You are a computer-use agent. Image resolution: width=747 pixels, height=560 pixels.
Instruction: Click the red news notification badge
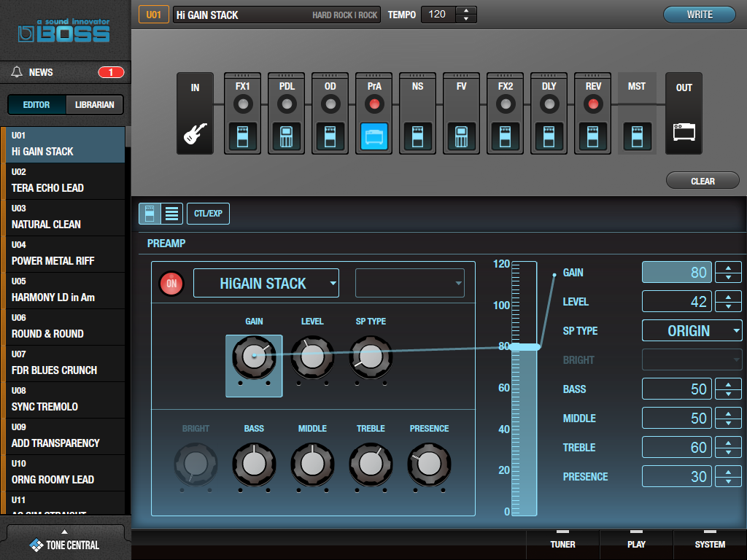[x=111, y=72]
